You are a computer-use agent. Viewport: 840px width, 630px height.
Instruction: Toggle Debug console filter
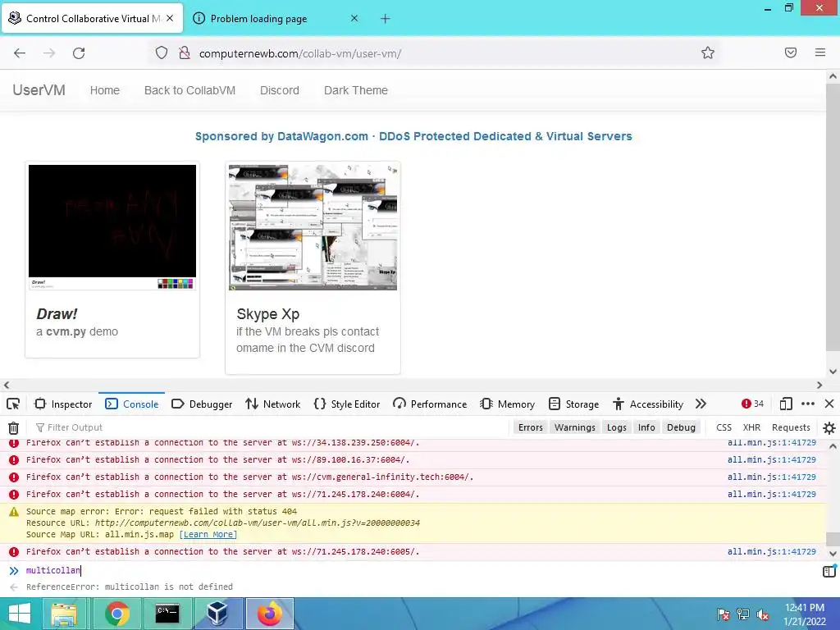click(681, 427)
